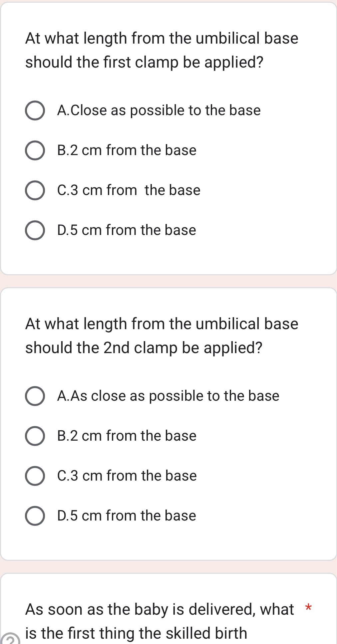Select C.3 cm from the base for first clamp
Viewport: 337px width, 644px height.
[x=129, y=190]
